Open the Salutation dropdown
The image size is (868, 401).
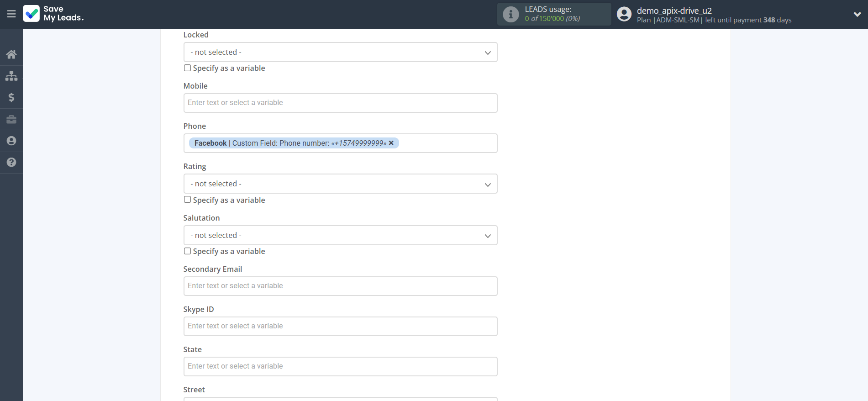(340, 236)
